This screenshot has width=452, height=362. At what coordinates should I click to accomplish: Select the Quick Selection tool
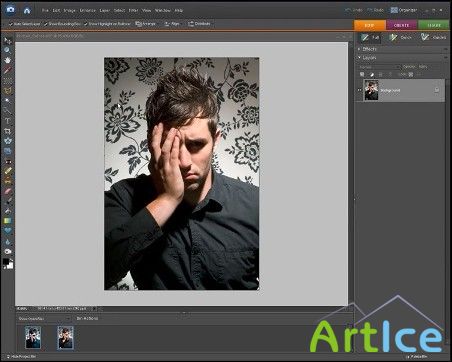click(x=7, y=110)
